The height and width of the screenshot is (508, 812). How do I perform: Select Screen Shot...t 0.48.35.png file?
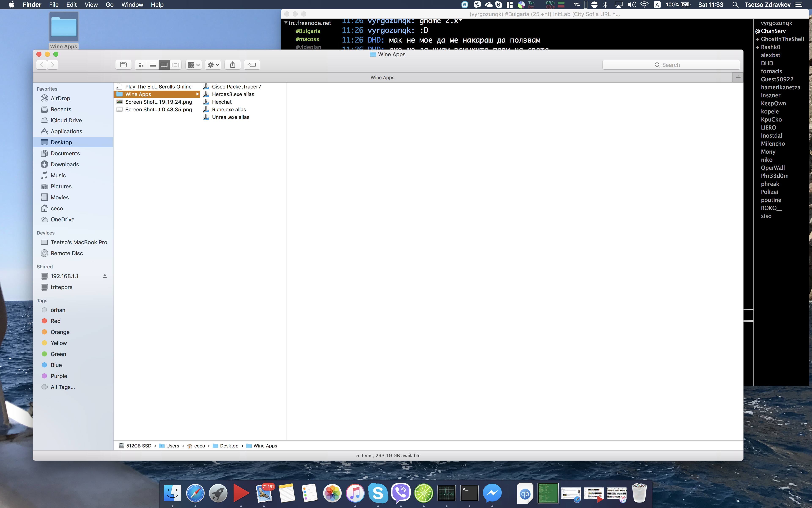pos(157,109)
